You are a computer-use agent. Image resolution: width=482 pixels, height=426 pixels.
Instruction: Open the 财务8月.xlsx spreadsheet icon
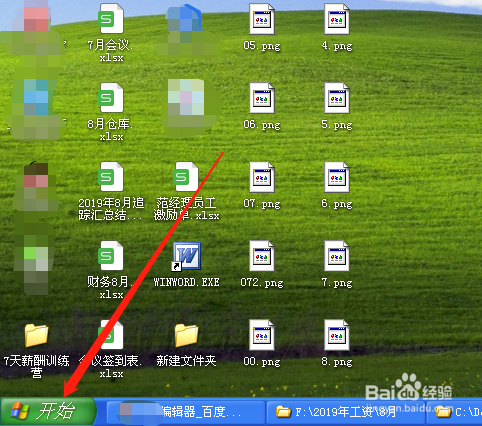[111, 256]
